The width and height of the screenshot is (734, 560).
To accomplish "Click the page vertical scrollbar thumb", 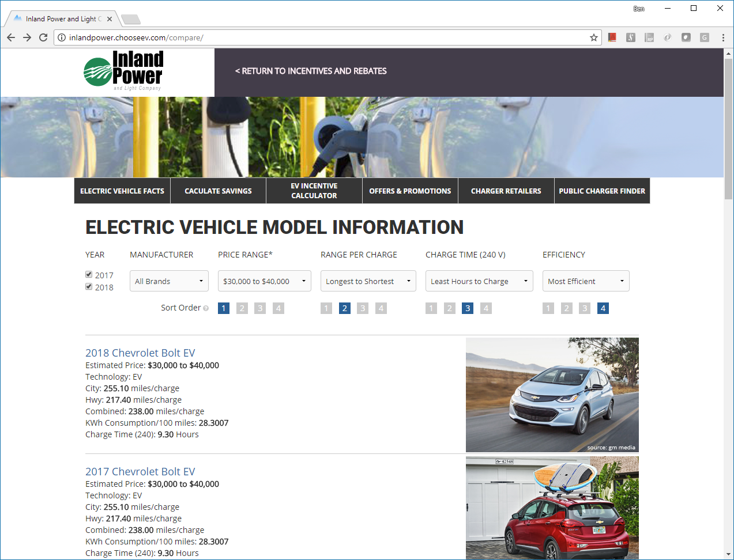I will (x=728, y=127).
